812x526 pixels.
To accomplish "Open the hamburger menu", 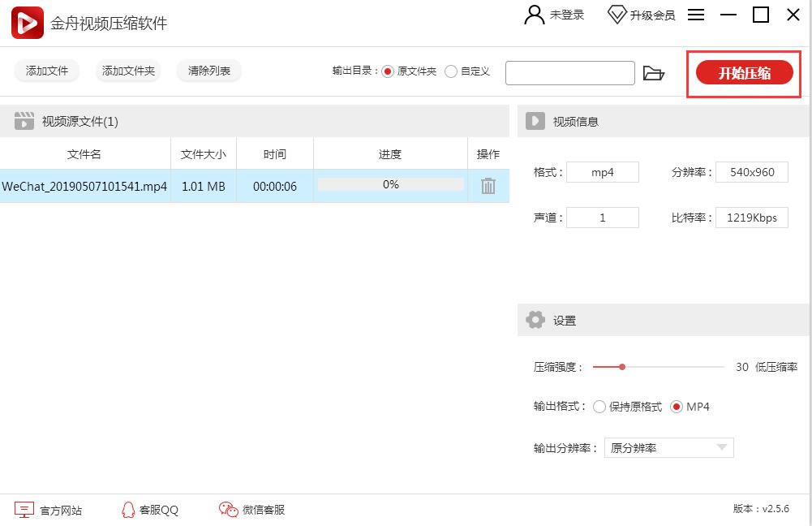I will click(696, 14).
